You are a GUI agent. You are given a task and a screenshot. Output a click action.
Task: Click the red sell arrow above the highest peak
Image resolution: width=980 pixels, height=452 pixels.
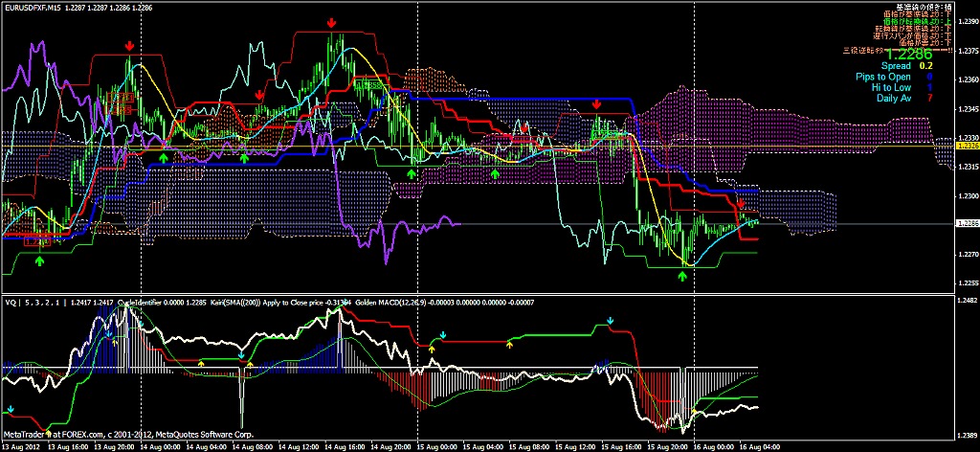(x=331, y=24)
